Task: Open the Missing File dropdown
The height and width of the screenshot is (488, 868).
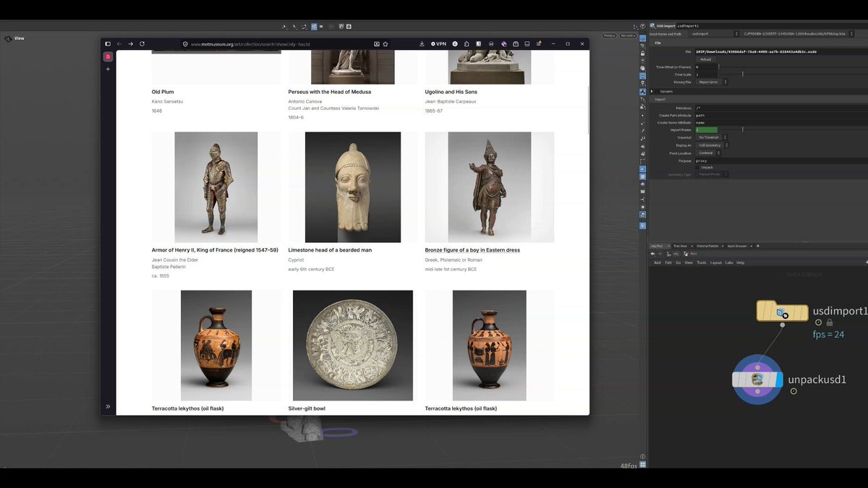Action: point(710,82)
